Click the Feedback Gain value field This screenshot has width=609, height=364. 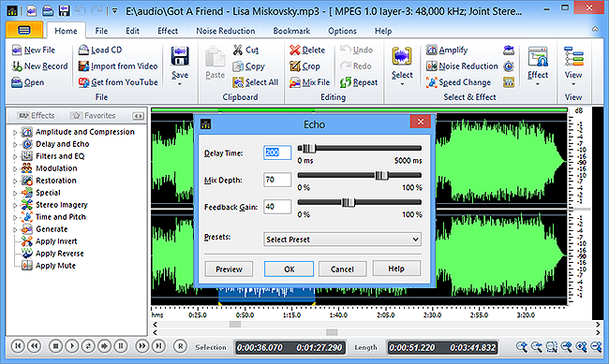click(277, 207)
